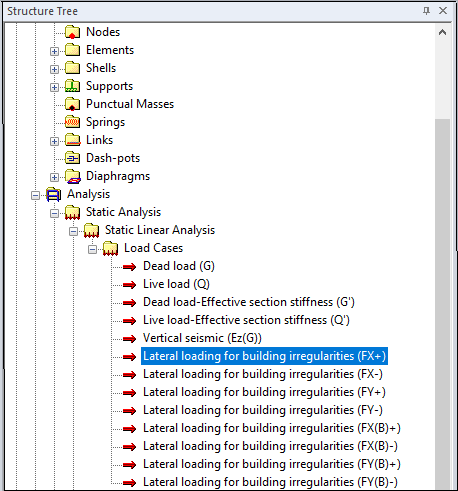Select Lateral loading for building irregularities (FY(B)-)

coord(270,482)
